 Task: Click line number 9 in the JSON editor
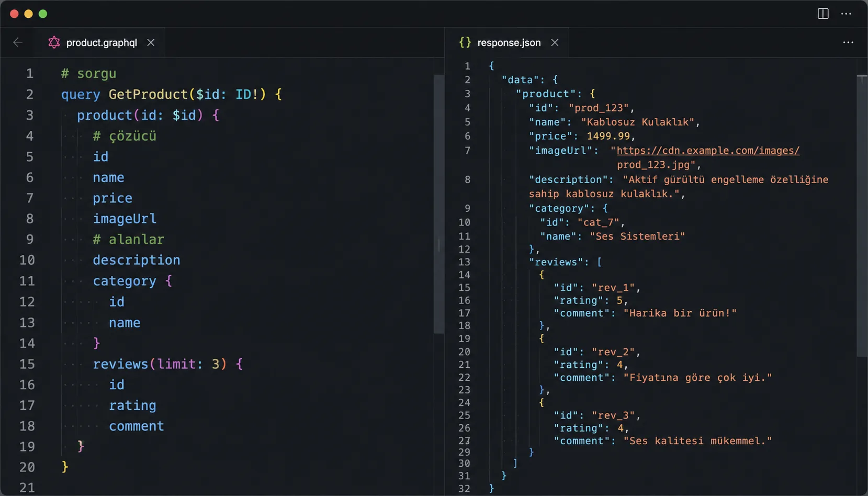[467, 208]
